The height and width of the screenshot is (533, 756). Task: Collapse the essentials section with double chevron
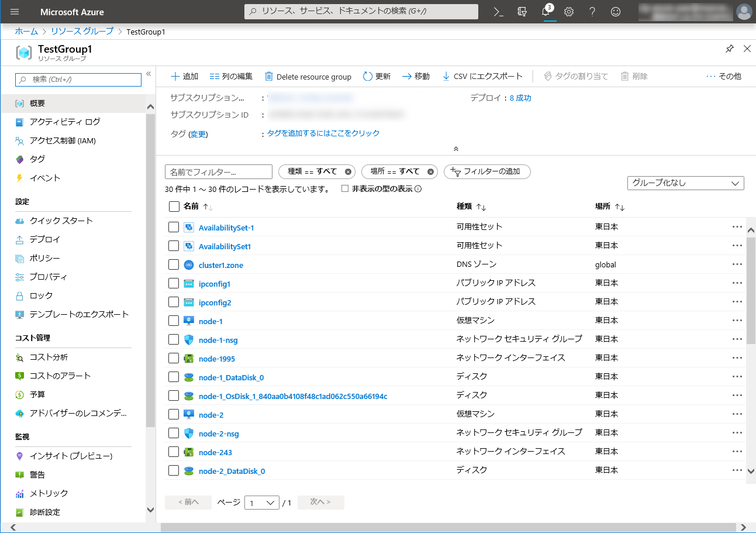point(455,149)
